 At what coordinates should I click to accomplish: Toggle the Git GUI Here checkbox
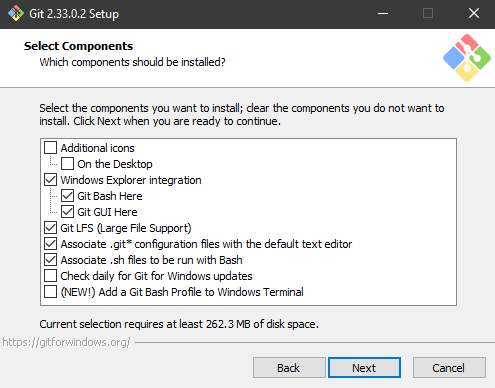[68, 212]
